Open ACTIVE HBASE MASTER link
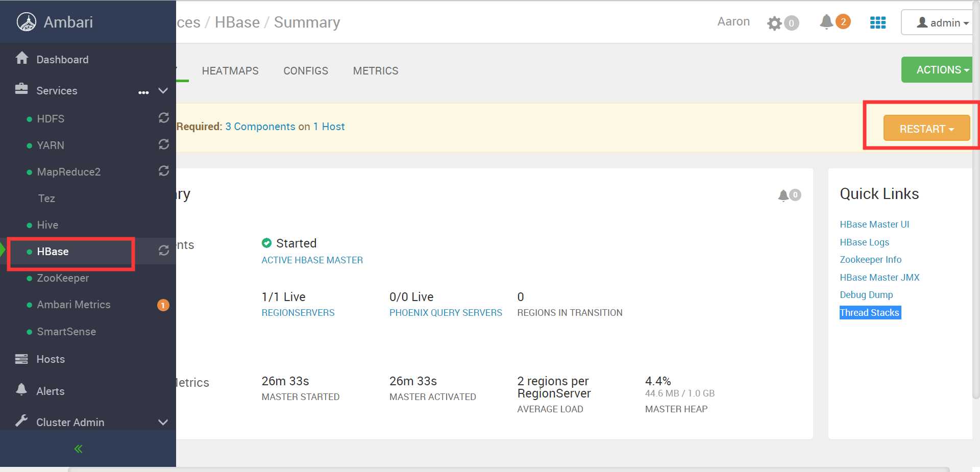Image resolution: width=980 pixels, height=472 pixels. [312, 260]
